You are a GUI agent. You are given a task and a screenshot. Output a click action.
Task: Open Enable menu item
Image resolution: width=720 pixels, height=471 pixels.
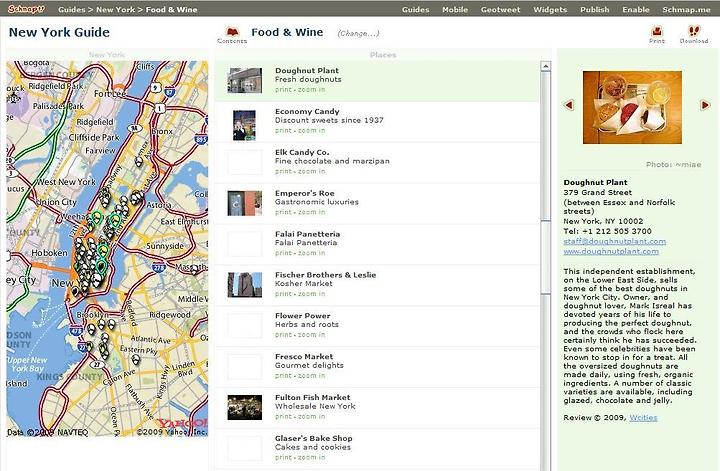pos(636,9)
